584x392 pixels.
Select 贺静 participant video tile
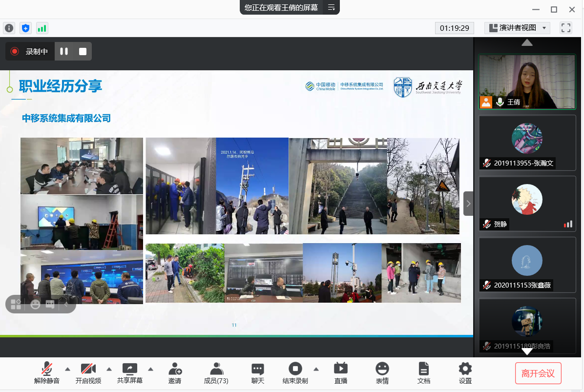point(527,203)
